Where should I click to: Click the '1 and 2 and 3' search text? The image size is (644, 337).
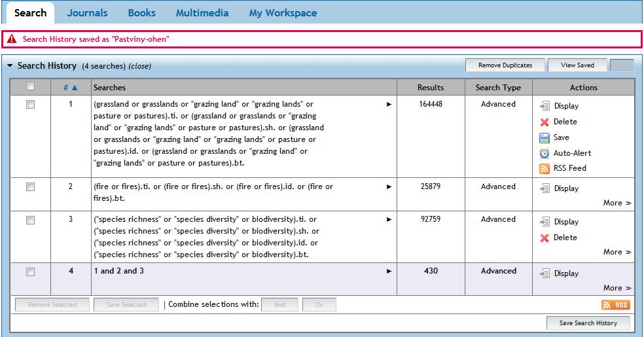[118, 271]
